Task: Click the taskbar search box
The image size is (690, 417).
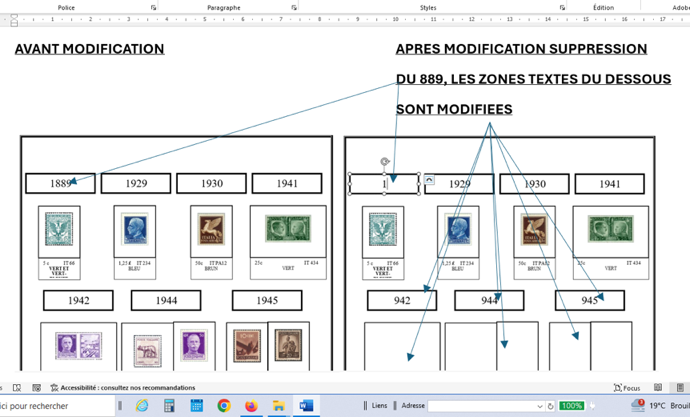Action: pyautogui.click(x=55, y=406)
